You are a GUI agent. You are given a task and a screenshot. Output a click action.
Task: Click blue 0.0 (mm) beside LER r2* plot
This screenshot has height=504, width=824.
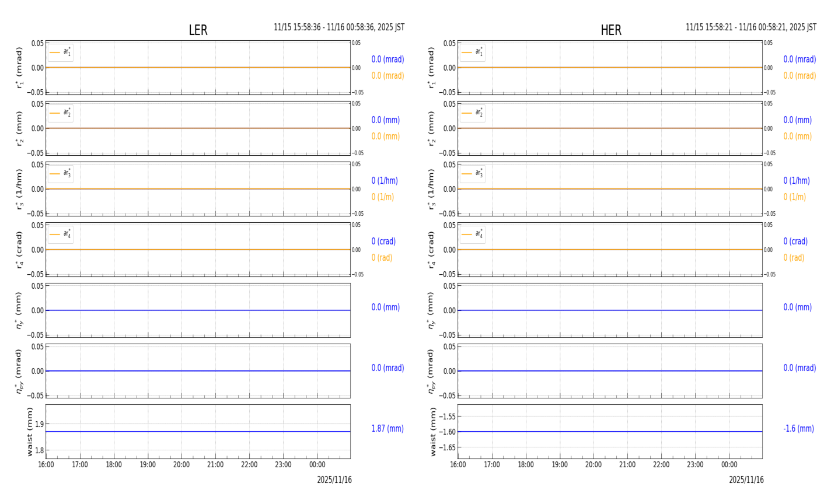point(386,120)
